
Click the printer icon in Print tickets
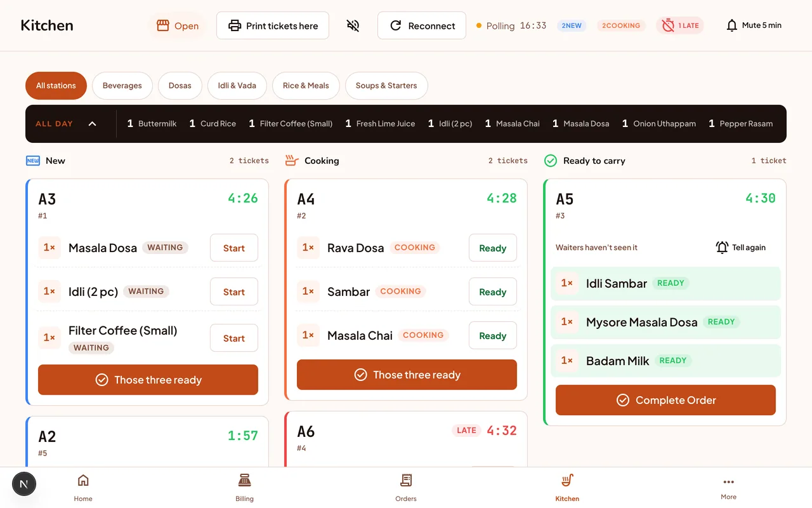[235, 25]
